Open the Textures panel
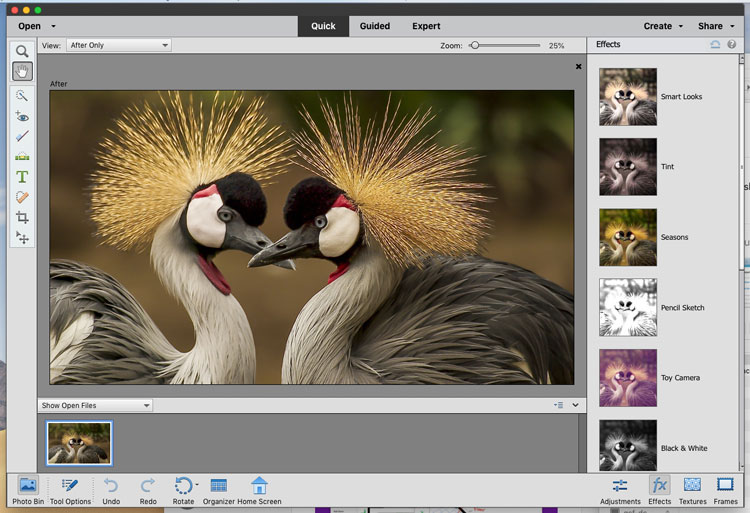Image resolution: width=750 pixels, height=513 pixels. click(692, 491)
